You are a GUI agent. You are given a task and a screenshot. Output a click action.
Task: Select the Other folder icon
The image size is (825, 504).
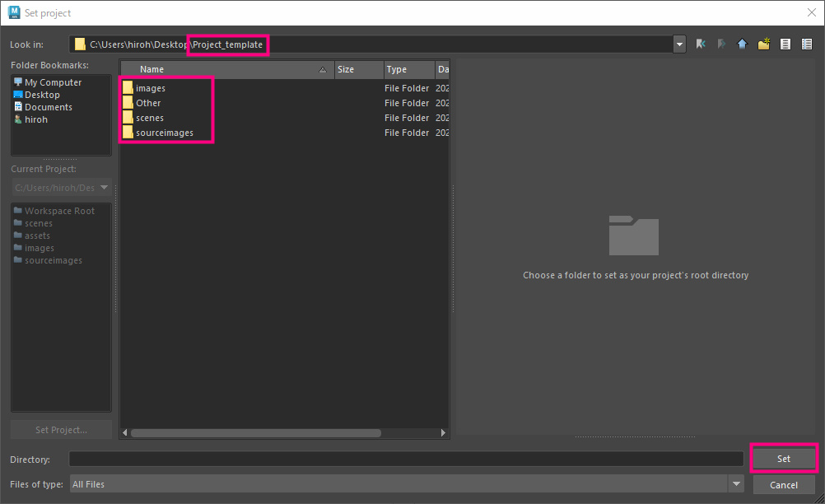click(128, 103)
